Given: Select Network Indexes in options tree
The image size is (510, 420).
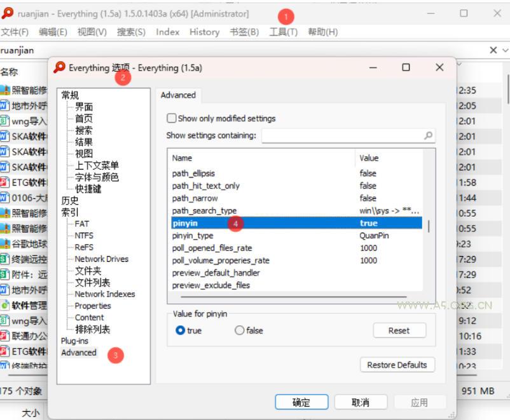Looking at the screenshot, I should [x=105, y=294].
